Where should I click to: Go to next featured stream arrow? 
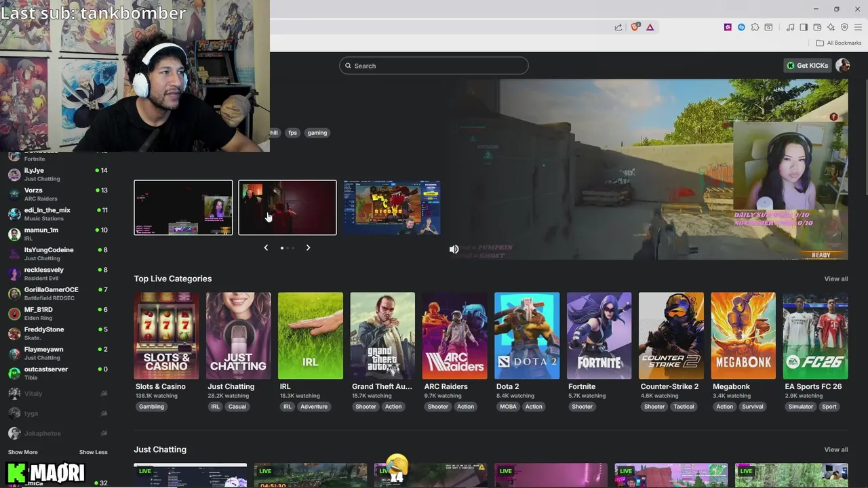click(x=308, y=247)
